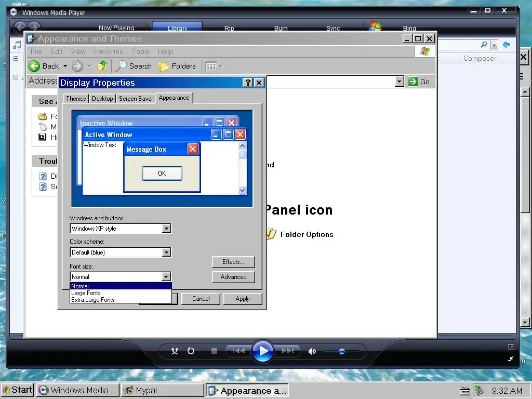The image size is (532, 399).
Task: Open Search in the Explorer toolbar
Action: [133, 66]
